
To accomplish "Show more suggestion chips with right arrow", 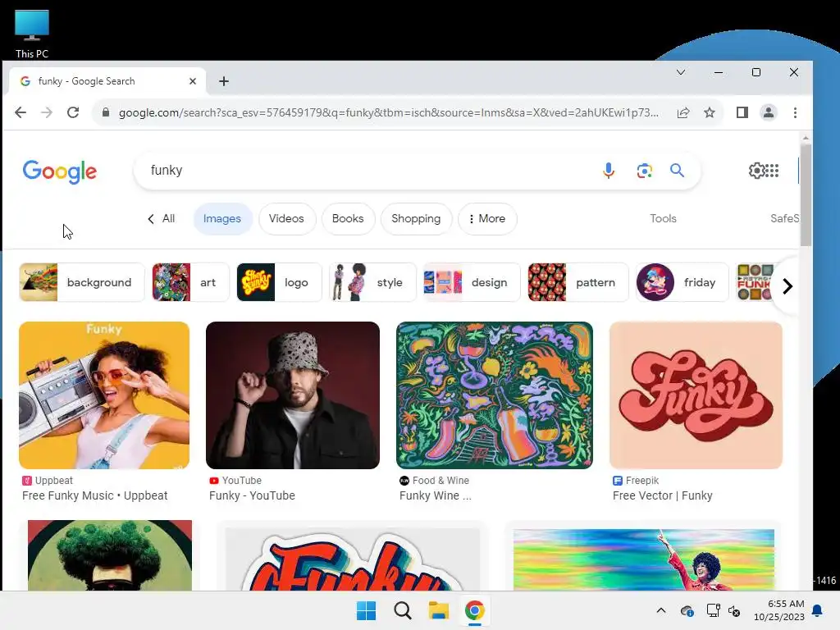I will [x=787, y=286].
